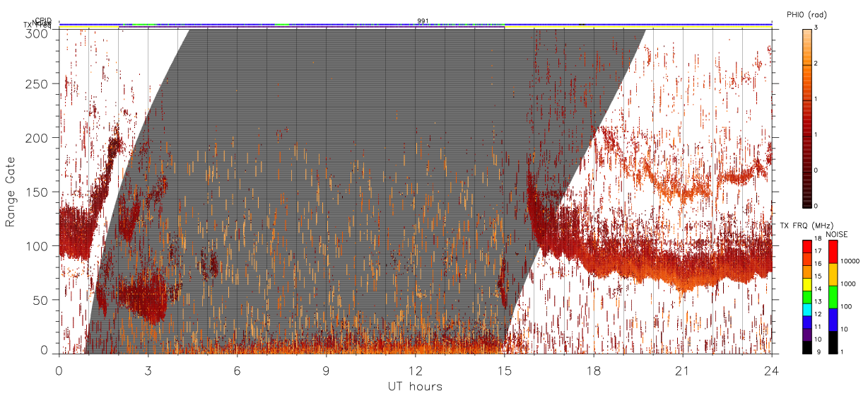Click the cyan 12–13 MHz TX FRQ swatch
The height and width of the screenshot is (401, 868).
807,310
